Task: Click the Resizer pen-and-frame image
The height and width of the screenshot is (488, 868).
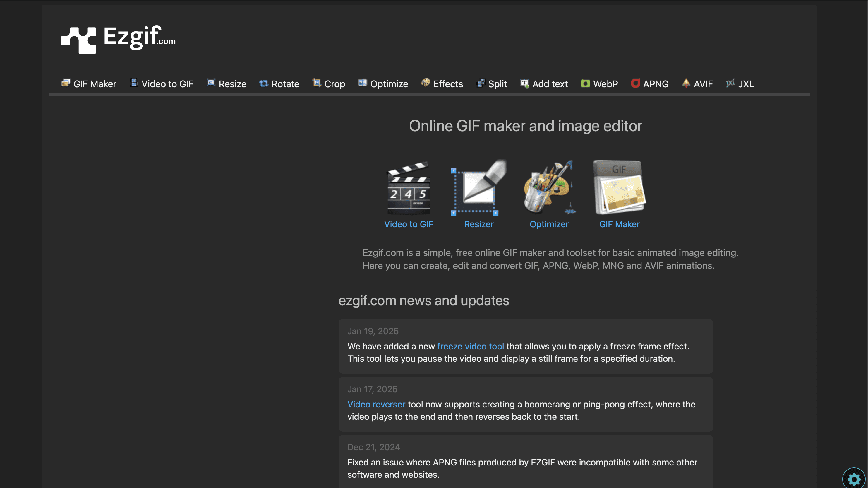Action: tap(479, 187)
